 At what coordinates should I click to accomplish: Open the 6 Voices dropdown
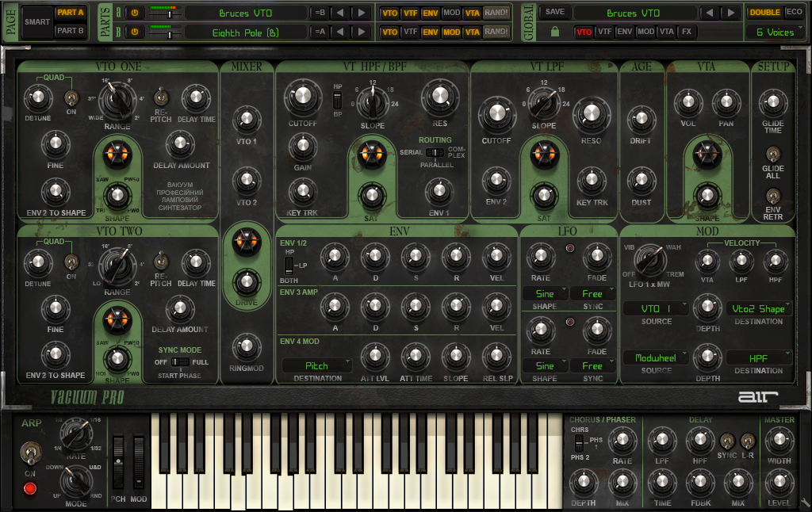(x=775, y=32)
